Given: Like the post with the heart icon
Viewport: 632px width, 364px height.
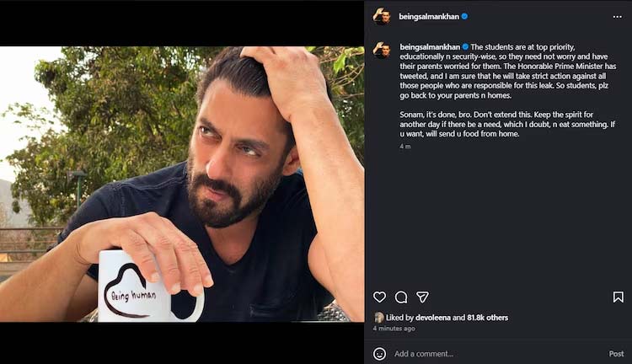Looking at the screenshot, I should point(379,297).
